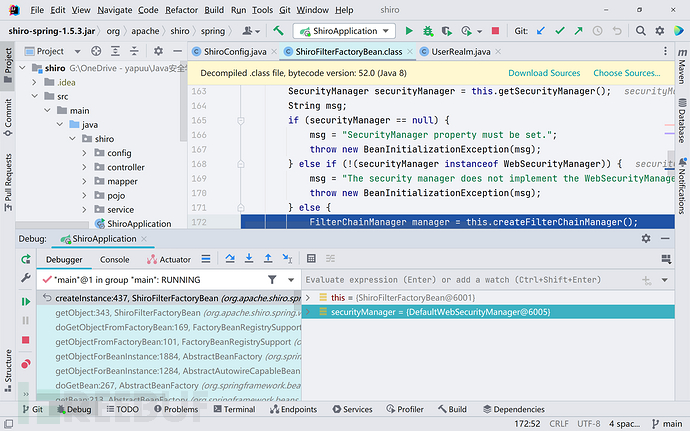This screenshot has height=431, width=690.
Task: Click Step Over debugger icon
Action: click(x=230, y=258)
